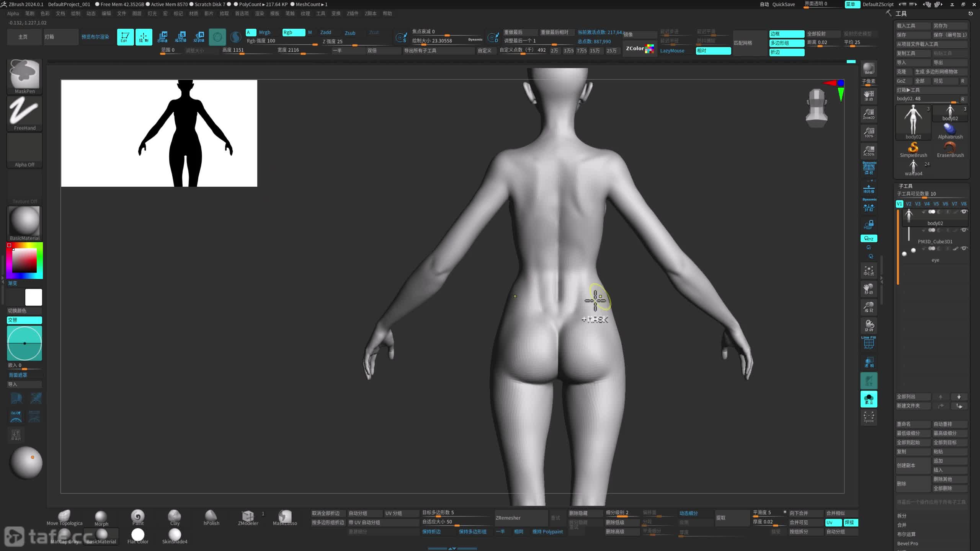Switch to subtool visibility set V2

(x=908, y=204)
